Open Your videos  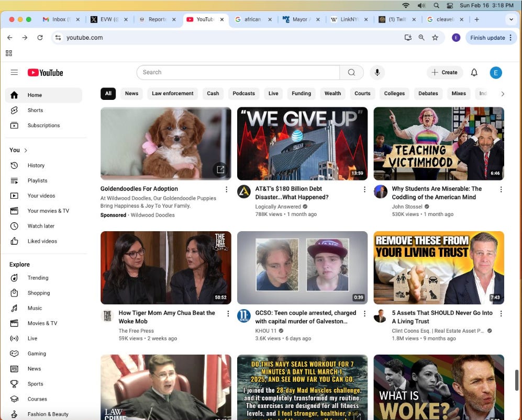point(43,196)
